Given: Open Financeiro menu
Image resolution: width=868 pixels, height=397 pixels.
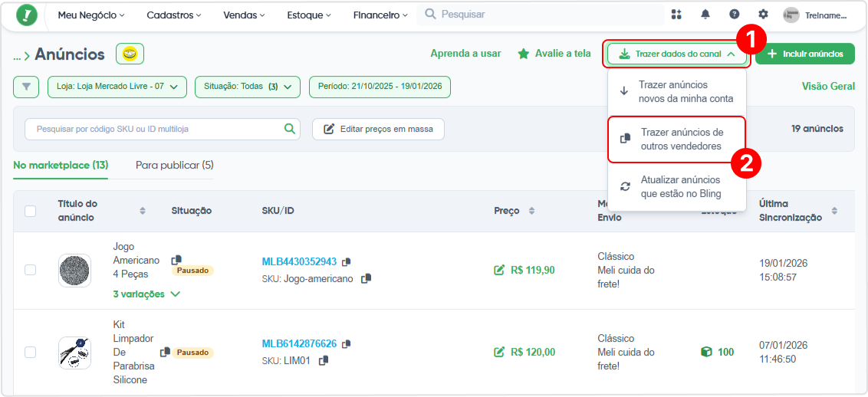Looking at the screenshot, I should point(380,15).
